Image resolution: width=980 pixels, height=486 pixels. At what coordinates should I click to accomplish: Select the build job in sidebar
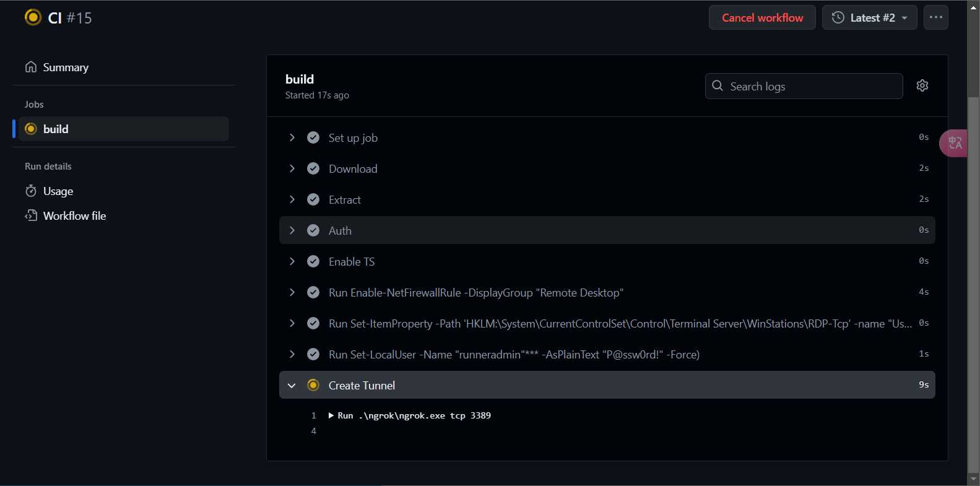pyautogui.click(x=124, y=129)
